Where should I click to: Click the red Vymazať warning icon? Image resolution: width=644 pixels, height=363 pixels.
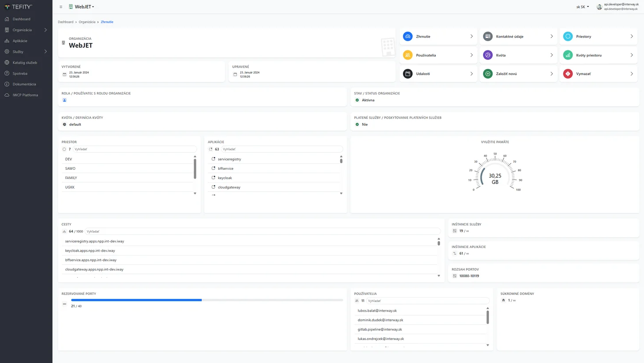(x=568, y=74)
